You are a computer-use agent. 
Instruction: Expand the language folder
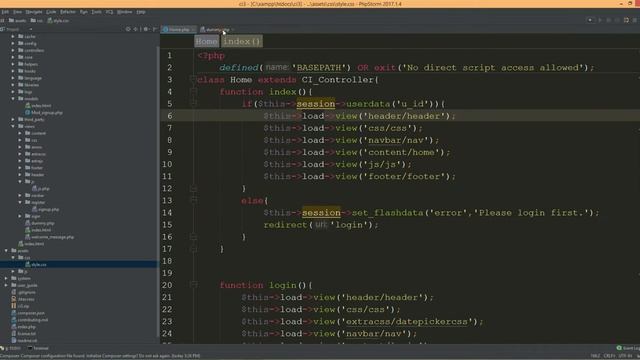[x=13, y=78]
